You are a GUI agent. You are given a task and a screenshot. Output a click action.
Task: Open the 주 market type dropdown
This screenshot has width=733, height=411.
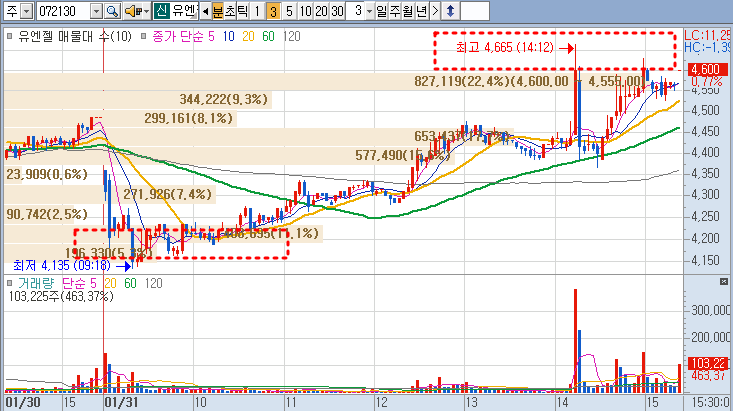(x=27, y=11)
